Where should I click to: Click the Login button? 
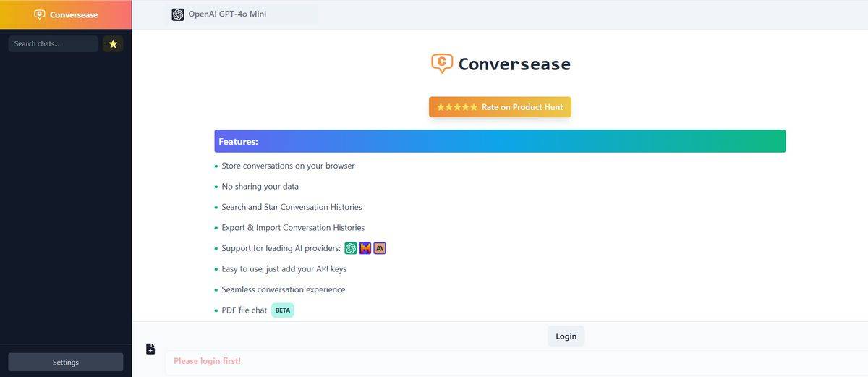(x=566, y=336)
